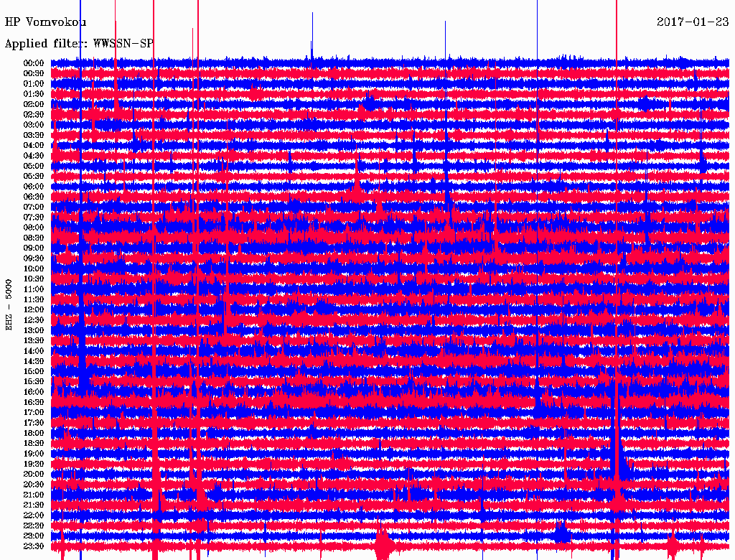
Task: Select the 07:00 time label
Action: pos(34,207)
